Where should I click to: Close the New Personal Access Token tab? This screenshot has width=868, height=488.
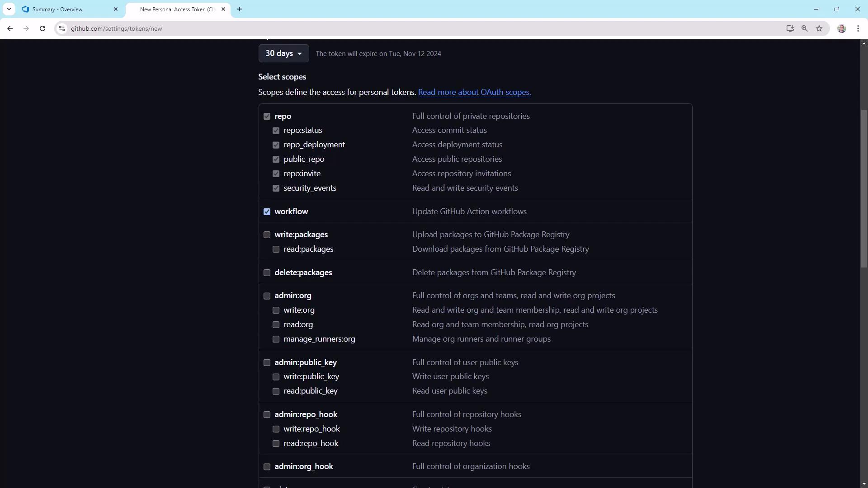(223, 9)
